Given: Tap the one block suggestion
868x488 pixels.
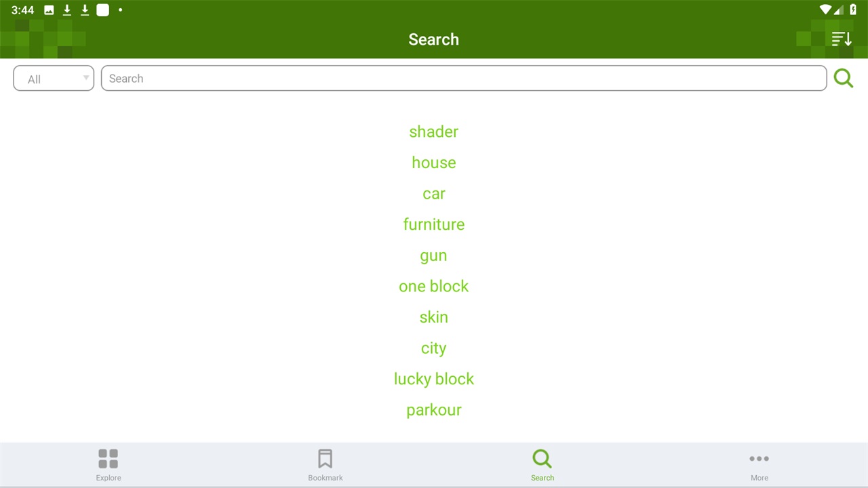Looking at the screenshot, I should (x=434, y=286).
